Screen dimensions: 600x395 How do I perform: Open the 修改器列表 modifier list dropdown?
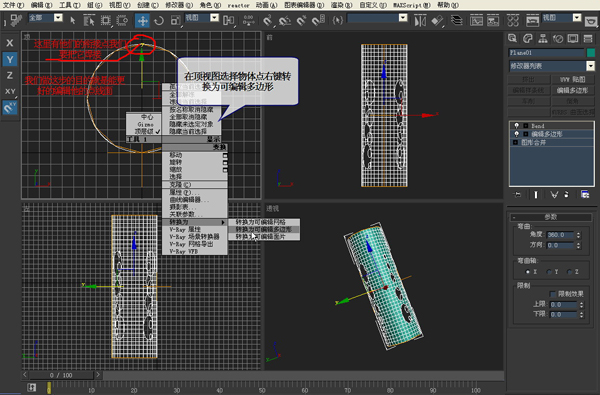(591, 66)
